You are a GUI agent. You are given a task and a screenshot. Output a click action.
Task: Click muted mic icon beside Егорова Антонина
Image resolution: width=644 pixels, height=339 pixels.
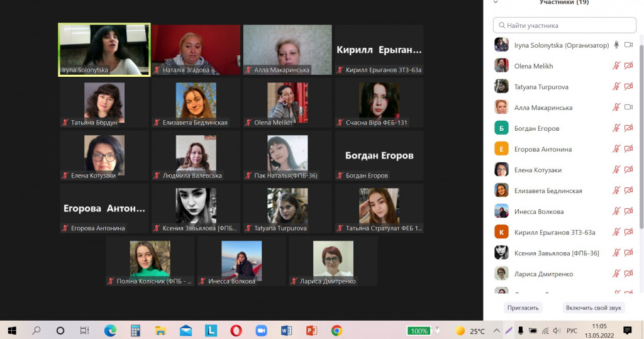pyautogui.click(x=616, y=149)
